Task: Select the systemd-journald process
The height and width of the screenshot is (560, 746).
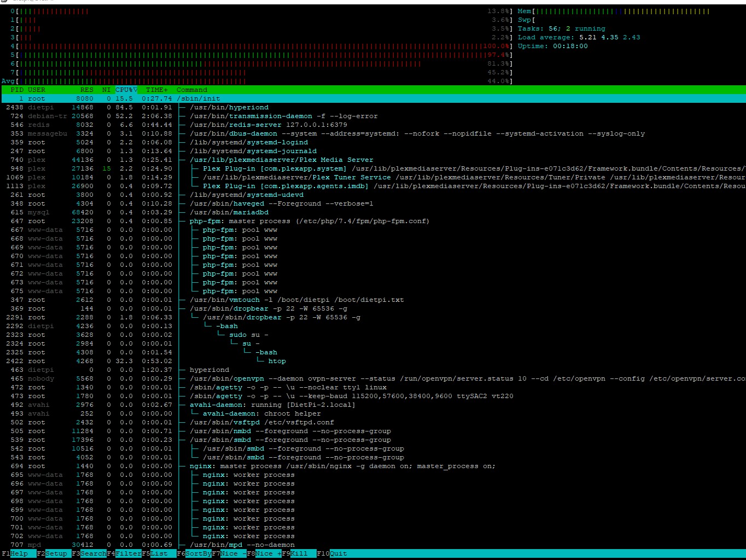Action: (x=373, y=151)
